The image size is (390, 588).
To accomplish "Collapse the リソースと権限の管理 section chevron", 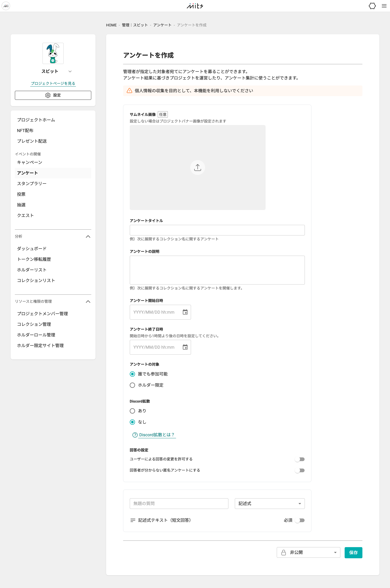I will pyautogui.click(x=88, y=302).
